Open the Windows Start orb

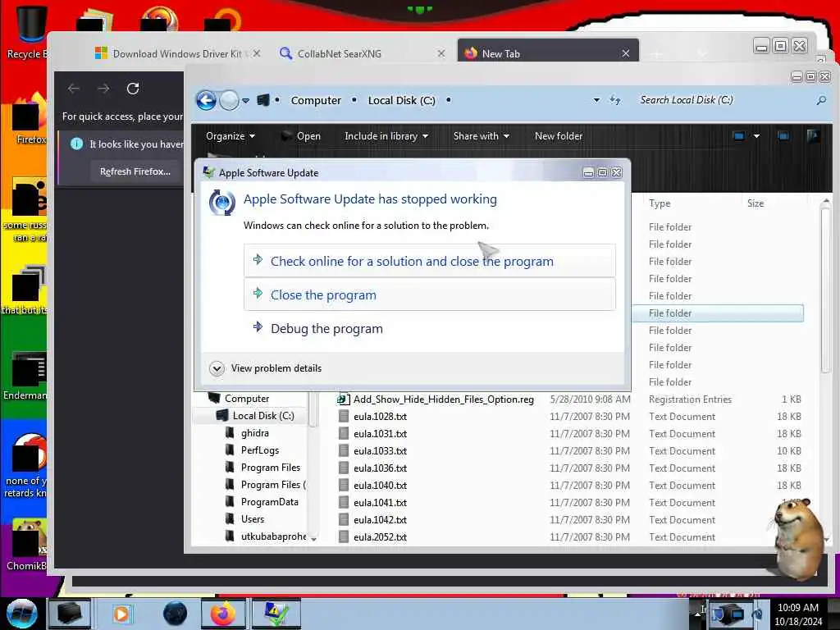(x=22, y=614)
